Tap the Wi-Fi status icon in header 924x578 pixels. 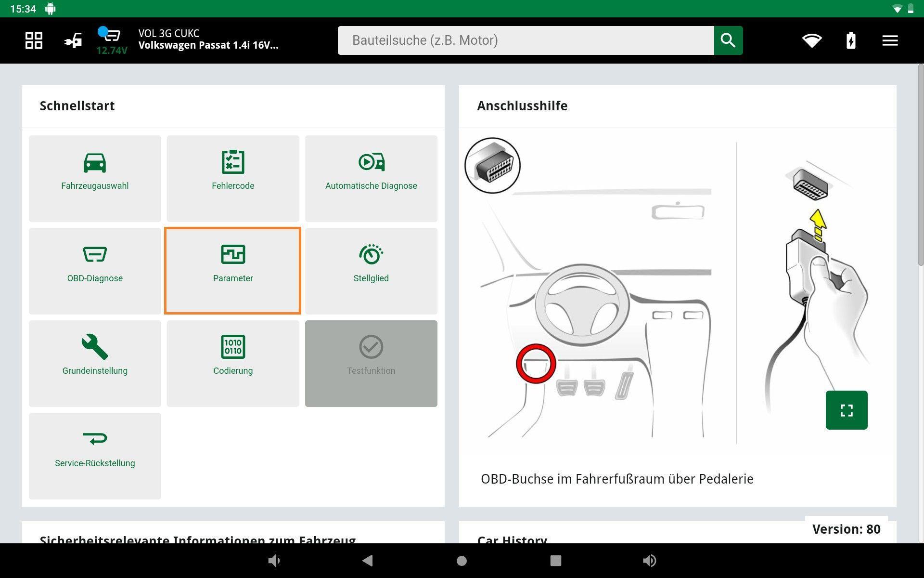coord(812,40)
